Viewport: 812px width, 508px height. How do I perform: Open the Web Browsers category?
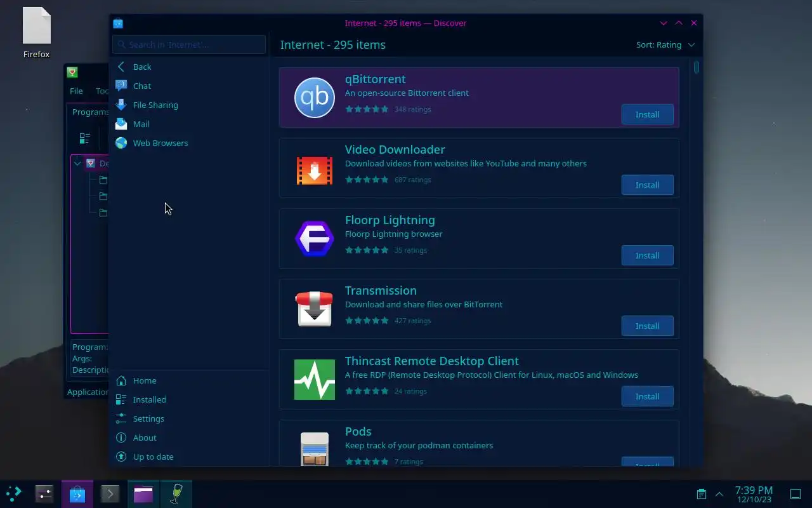(189, 143)
